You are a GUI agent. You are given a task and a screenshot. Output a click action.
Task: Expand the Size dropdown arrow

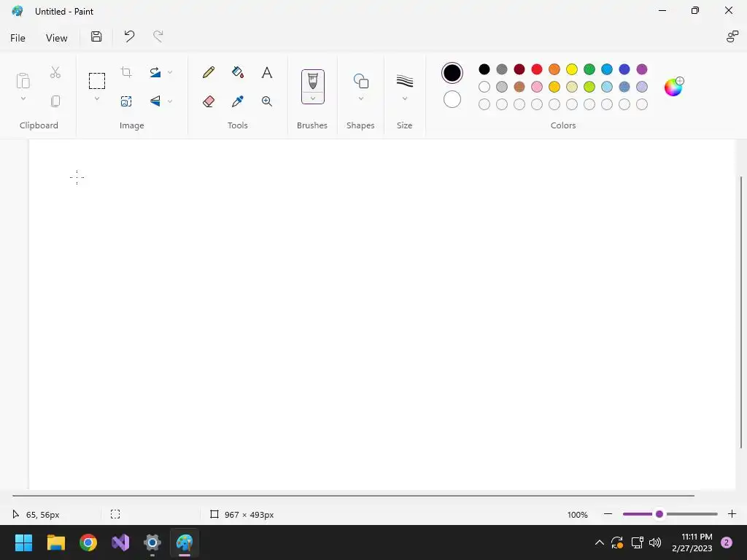pos(404,99)
